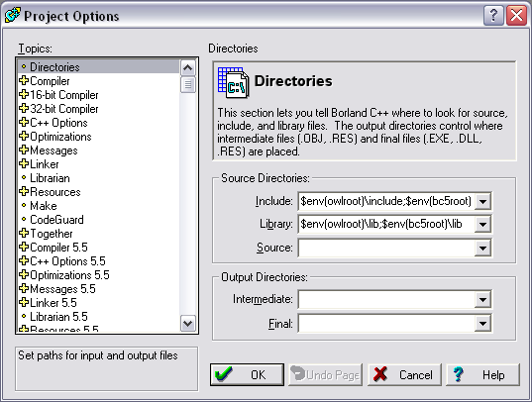Click into the Include path field
Image resolution: width=532 pixels, height=402 pixels.
(x=386, y=202)
